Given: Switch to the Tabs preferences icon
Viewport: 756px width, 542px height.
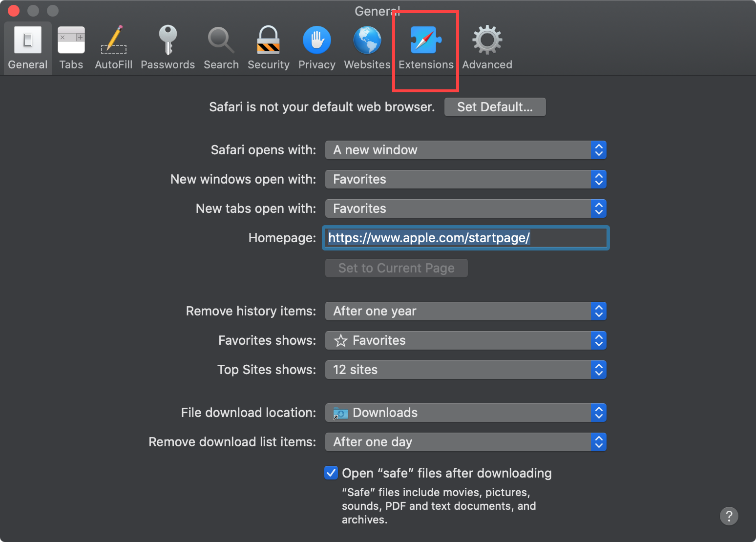Looking at the screenshot, I should (71, 48).
